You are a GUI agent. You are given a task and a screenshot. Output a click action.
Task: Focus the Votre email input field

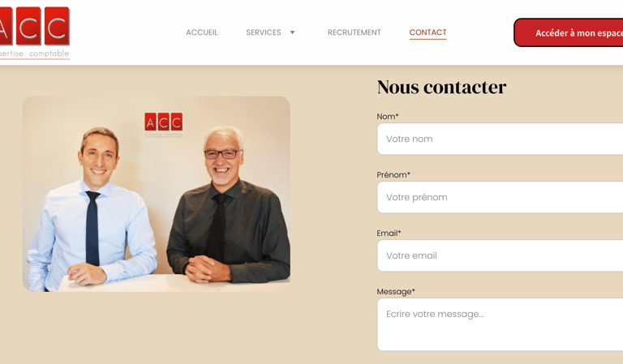click(x=500, y=255)
